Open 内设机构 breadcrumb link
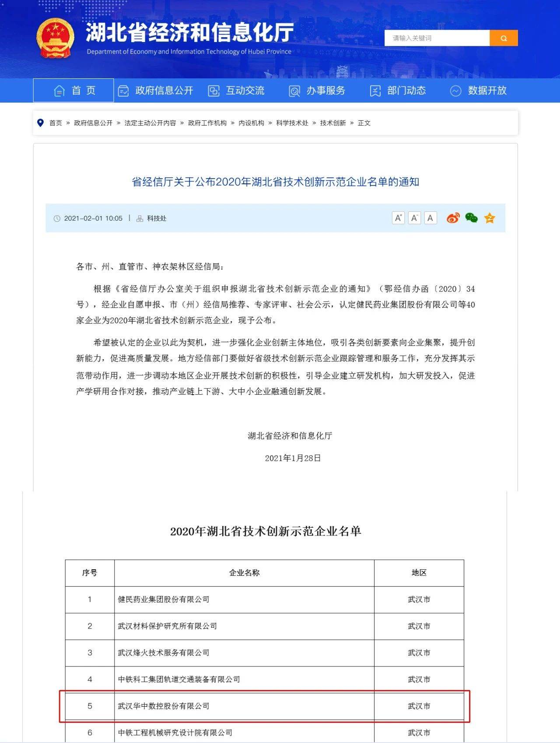This screenshot has height=743, width=560. [251, 123]
